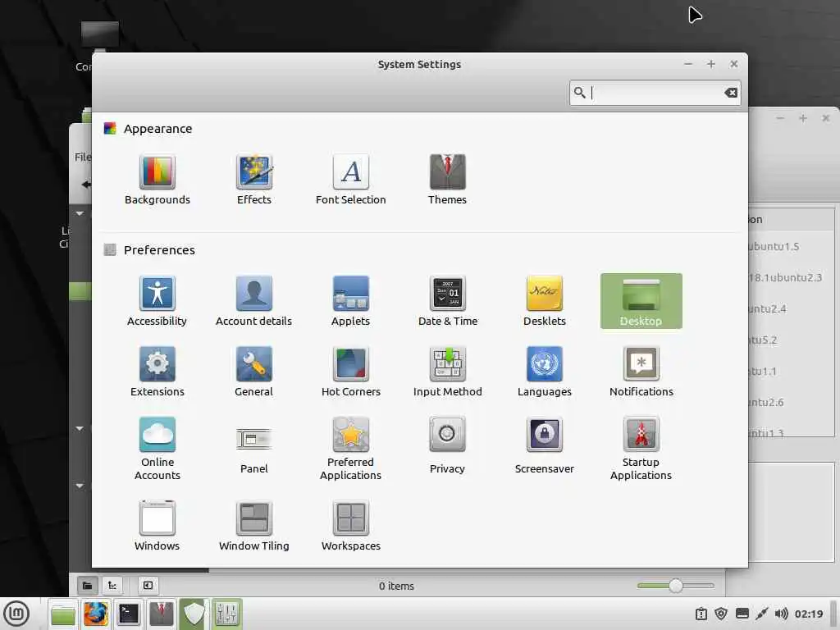Image resolution: width=840 pixels, height=630 pixels.
Task: Clear the search field text
Action: (x=731, y=93)
